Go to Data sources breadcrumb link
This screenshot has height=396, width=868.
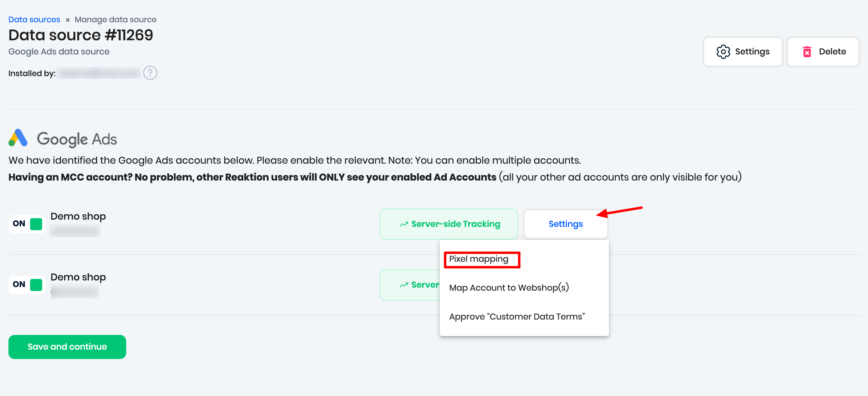point(34,20)
